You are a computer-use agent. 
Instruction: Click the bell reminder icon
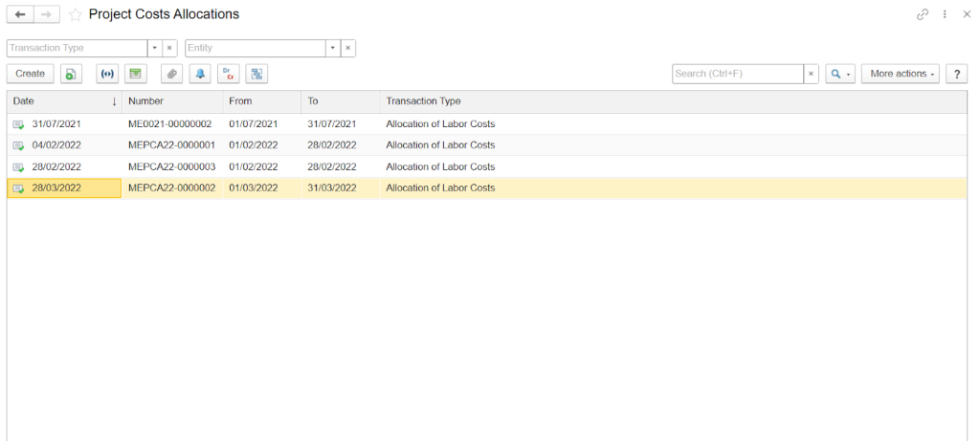coord(200,74)
